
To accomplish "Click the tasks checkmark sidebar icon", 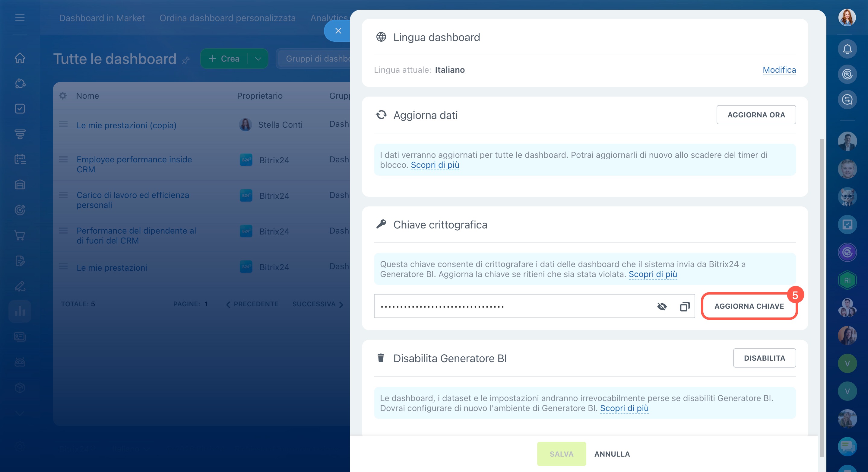I will tap(20, 109).
